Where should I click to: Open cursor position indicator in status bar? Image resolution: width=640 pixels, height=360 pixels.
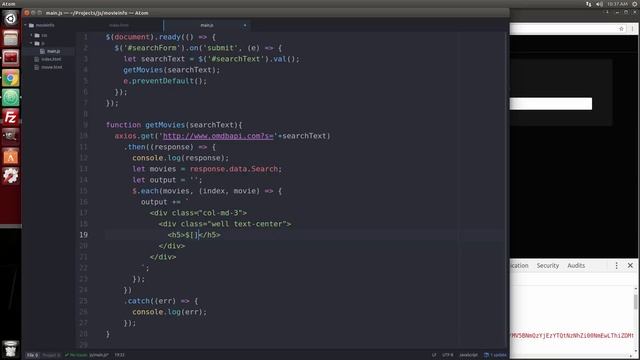[119, 355]
